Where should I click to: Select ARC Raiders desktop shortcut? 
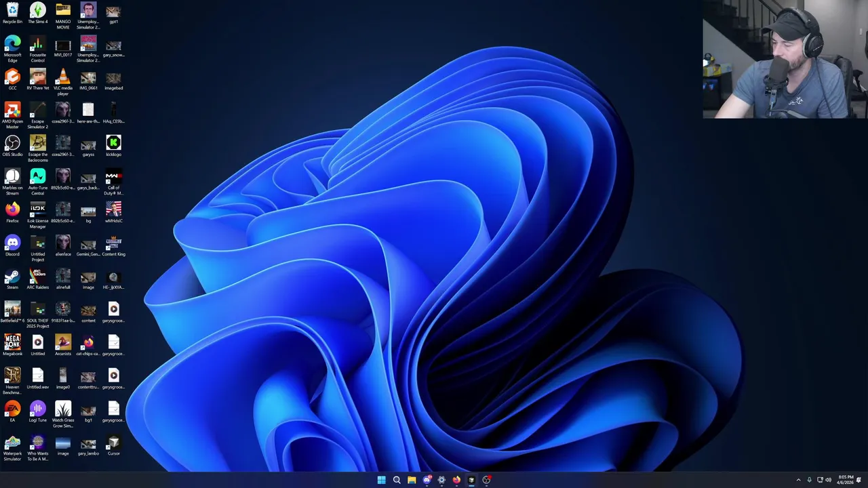click(37, 279)
